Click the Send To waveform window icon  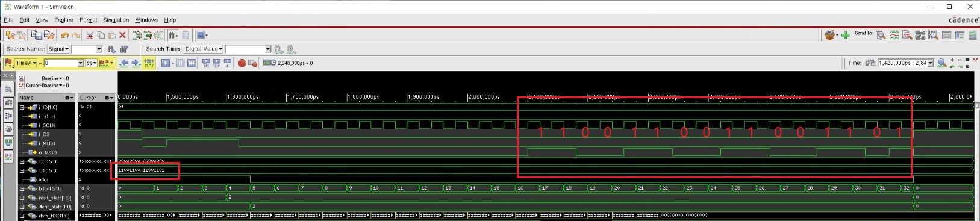[894, 35]
